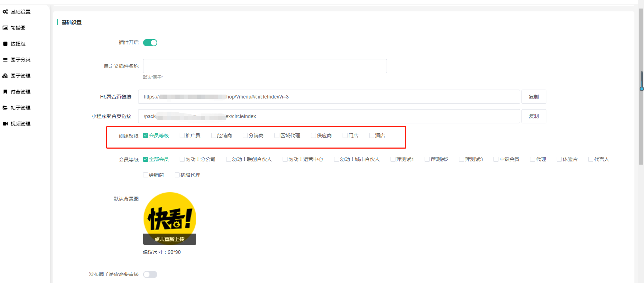Click the page's vertical scrollbar
The width and height of the screenshot is (644, 283).
[641, 82]
